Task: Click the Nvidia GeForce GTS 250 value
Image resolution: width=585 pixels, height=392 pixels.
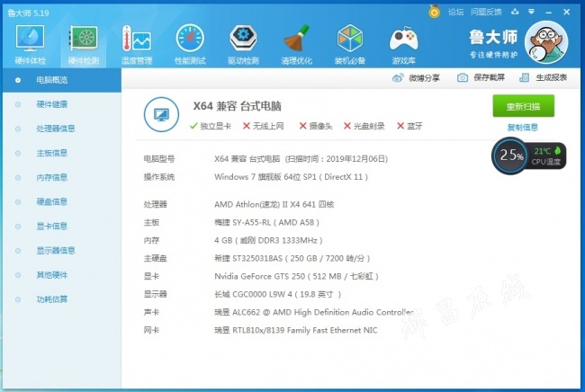Action: [x=296, y=276]
